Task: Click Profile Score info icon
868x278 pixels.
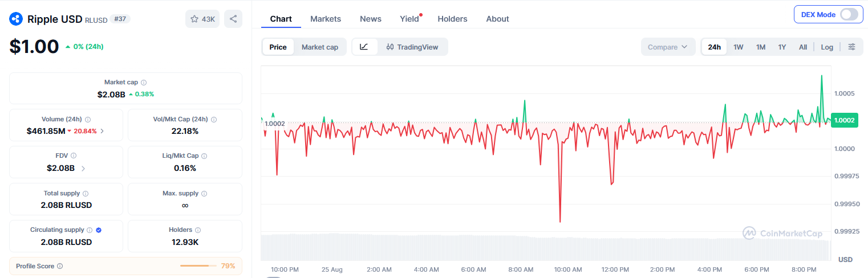Action: 60,266
